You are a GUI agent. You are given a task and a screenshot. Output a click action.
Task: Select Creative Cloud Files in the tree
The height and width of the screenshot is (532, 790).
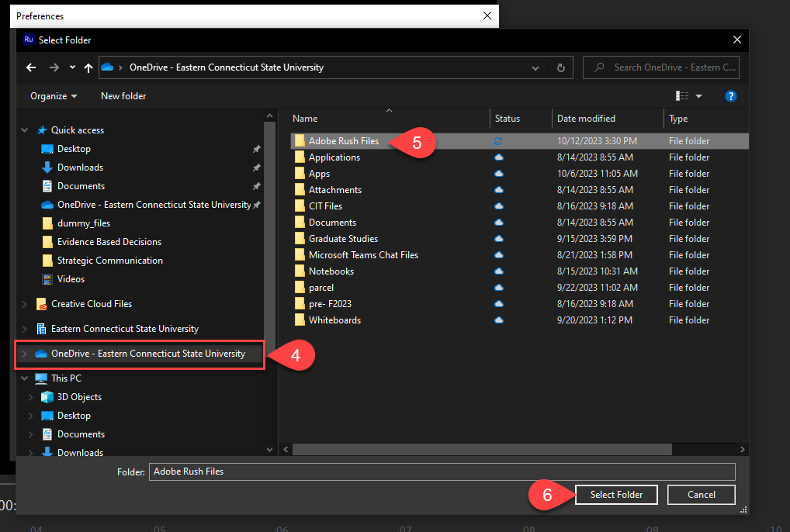pyautogui.click(x=92, y=304)
